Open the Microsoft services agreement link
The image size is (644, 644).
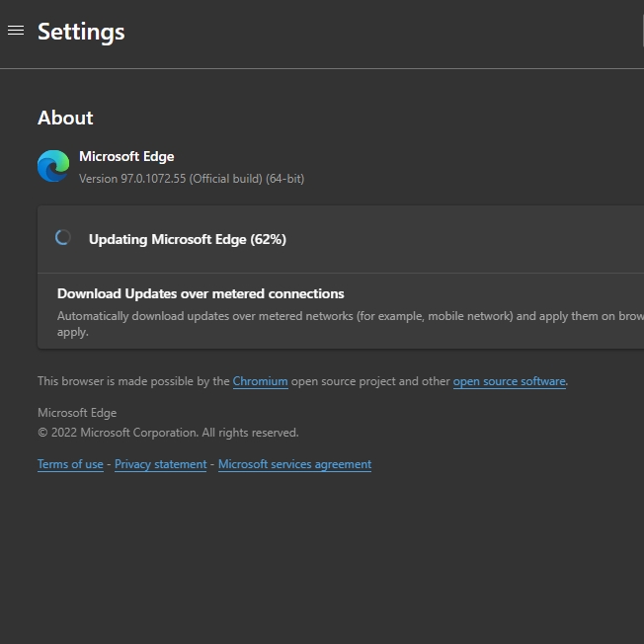[295, 464]
